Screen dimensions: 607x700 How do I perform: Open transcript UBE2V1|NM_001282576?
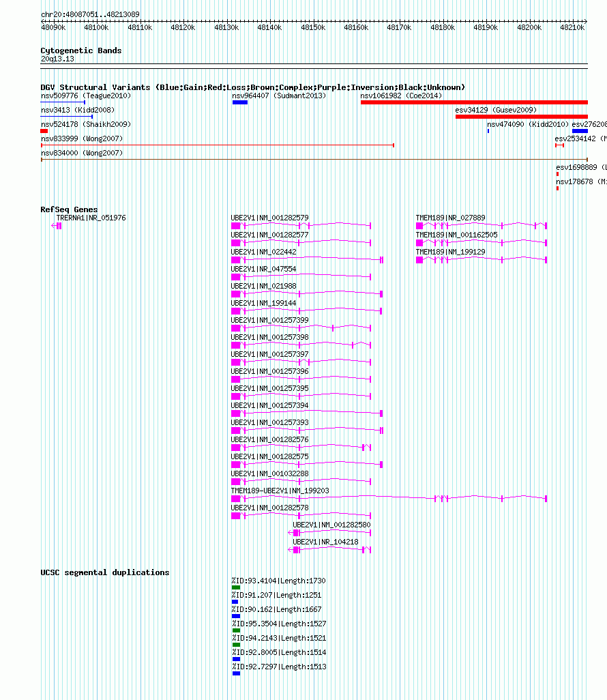[x=269, y=439]
